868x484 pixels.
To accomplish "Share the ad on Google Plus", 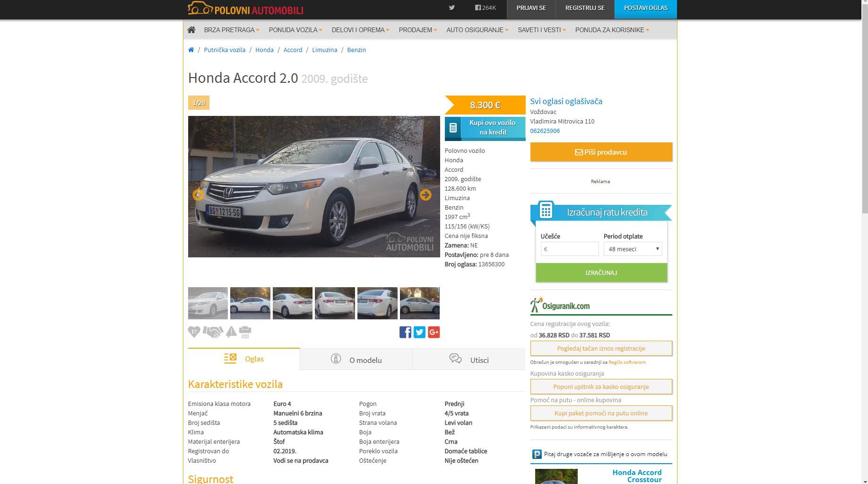I will point(434,332).
